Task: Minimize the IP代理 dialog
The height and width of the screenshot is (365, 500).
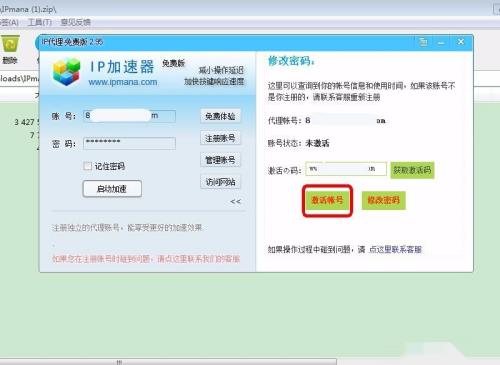Action: (441, 42)
